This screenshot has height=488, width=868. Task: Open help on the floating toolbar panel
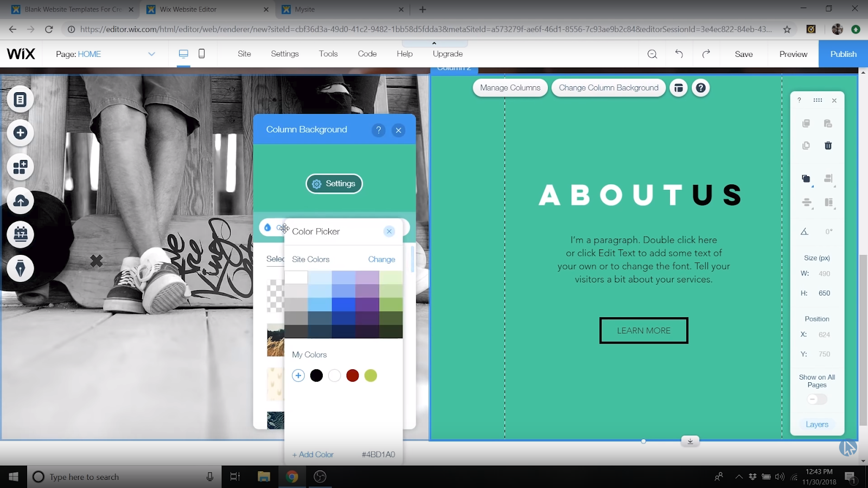click(x=799, y=100)
